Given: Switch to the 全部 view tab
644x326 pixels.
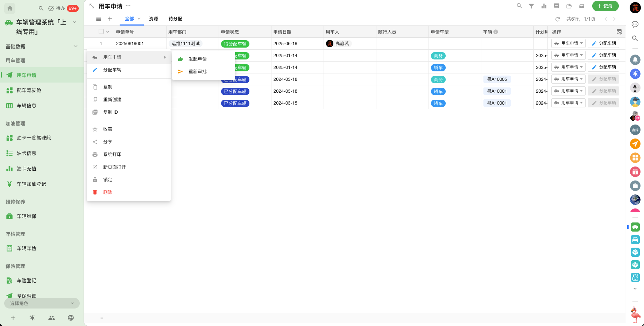Looking at the screenshot, I should pyautogui.click(x=129, y=19).
